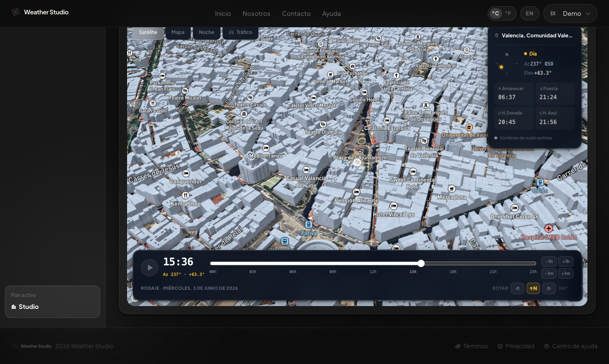Click the 06h mark on the time slider
The height and width of the screenshot is (364, 609).
click(x=293, y=272)
